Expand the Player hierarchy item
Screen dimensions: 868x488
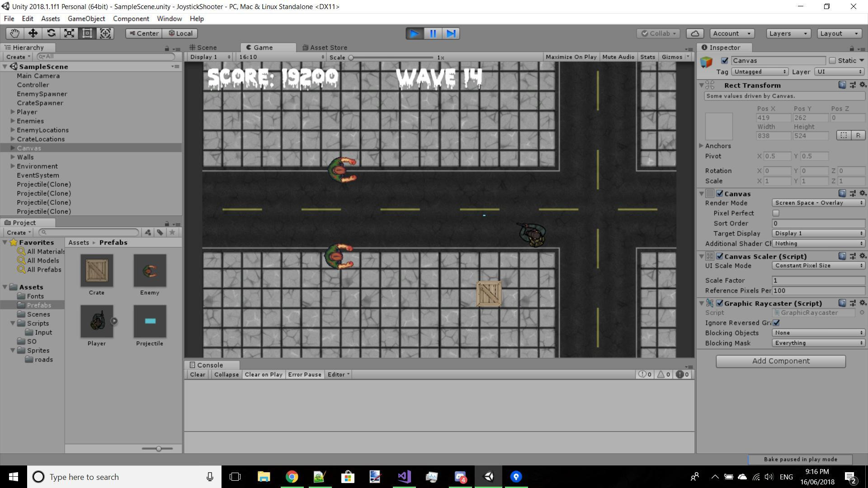click(13, 112)
